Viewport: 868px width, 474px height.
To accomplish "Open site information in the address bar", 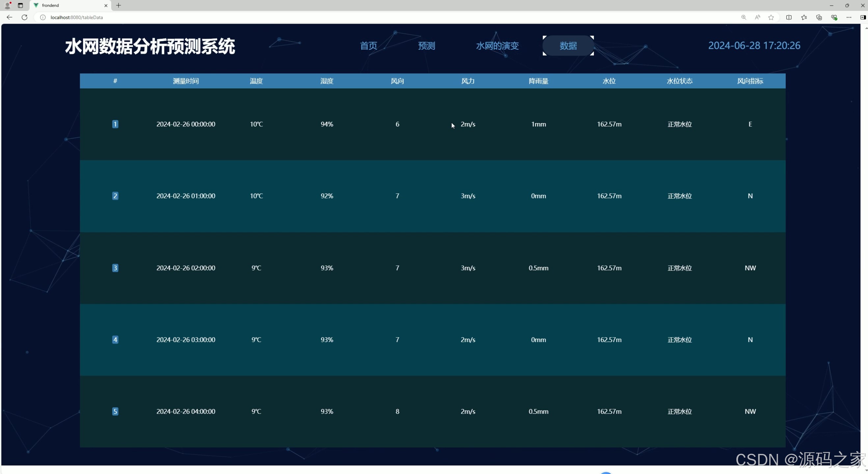I will (x=42, y=17).
